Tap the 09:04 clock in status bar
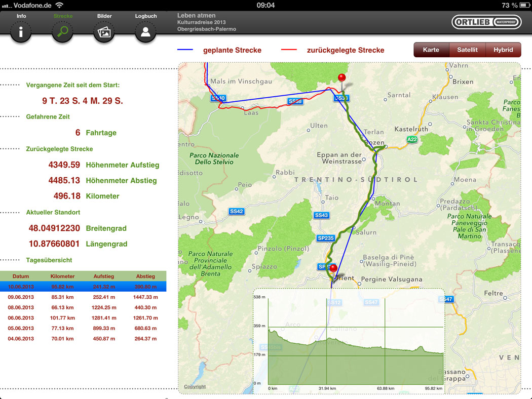Screen dimensions: 532x399 pyautogui.click(x=265, y=5)
